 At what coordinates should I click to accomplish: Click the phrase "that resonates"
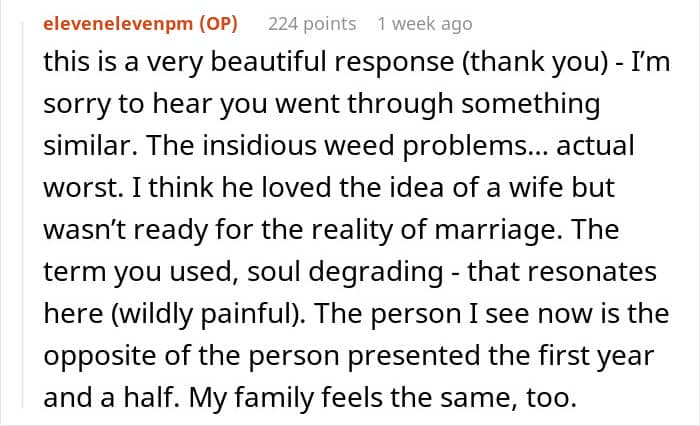click(562, 272)
